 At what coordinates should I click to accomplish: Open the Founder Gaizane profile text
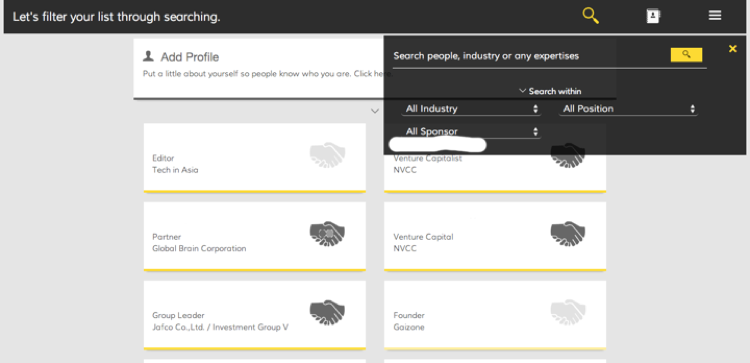coord(409,321)
